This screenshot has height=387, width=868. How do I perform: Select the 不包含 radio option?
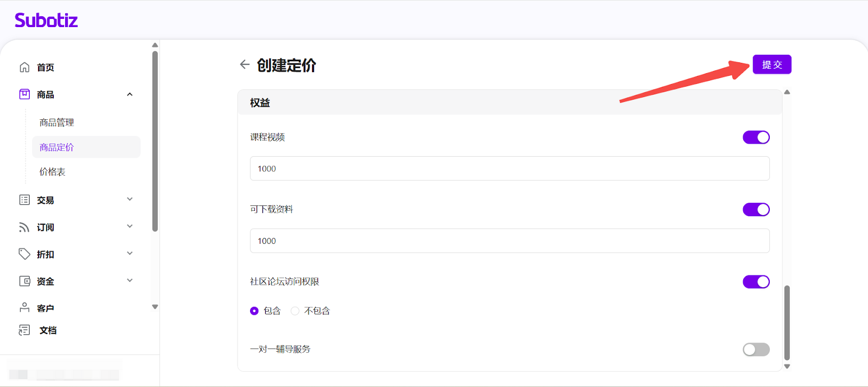[295, 311]
